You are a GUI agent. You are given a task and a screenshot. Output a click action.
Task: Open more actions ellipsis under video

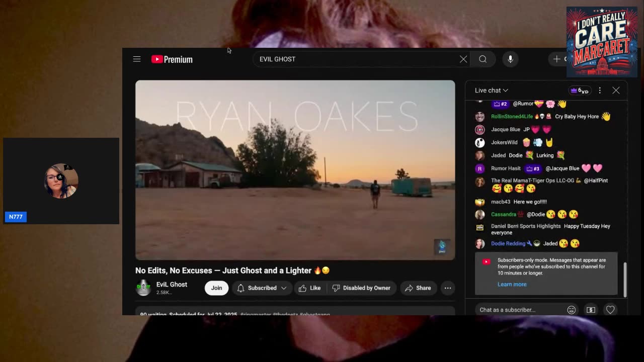pyautogui.click(x=447, y=288)
